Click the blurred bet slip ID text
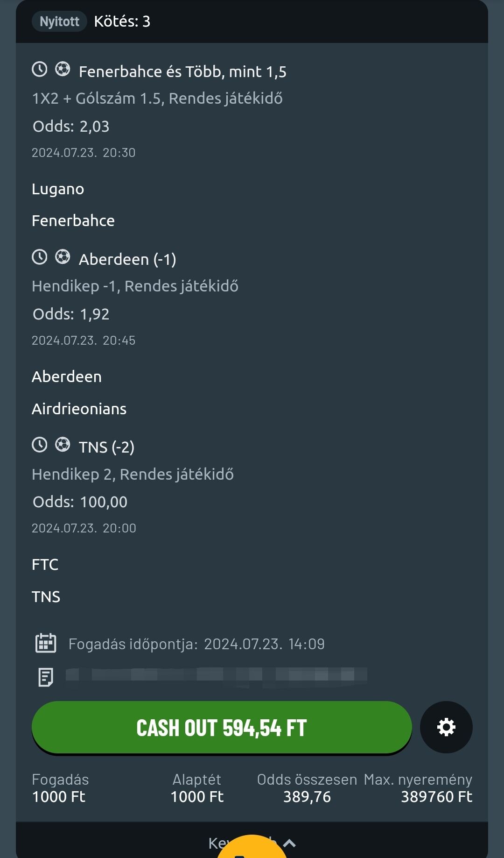The width and height of the screenshot is (504, 858). click(x=216, y=675)
